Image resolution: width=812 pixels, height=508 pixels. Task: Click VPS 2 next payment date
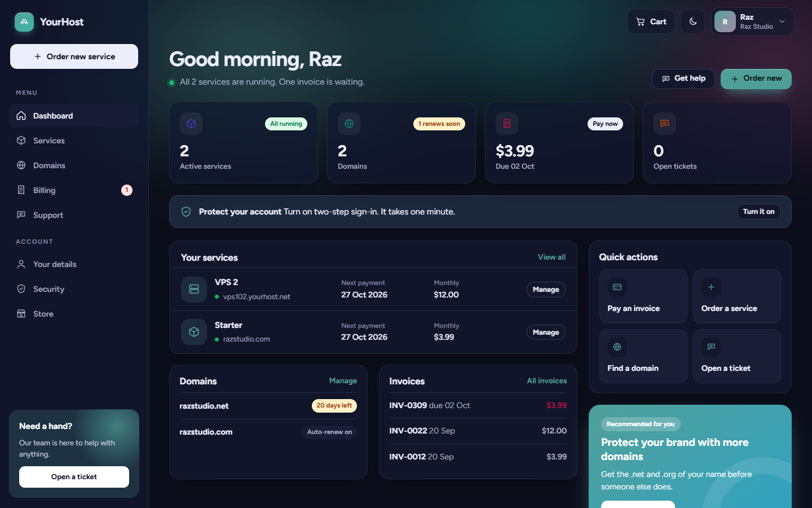364,295
